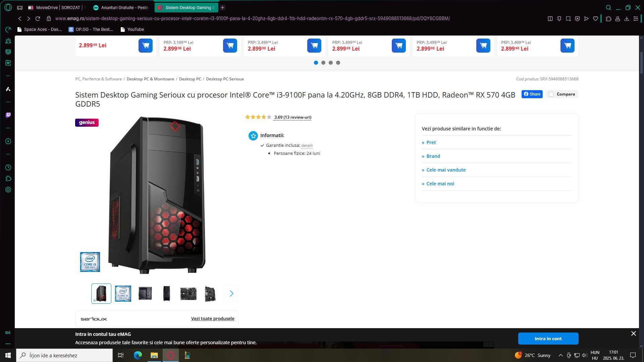Select the fourth carousel page dot

(338, 63)
